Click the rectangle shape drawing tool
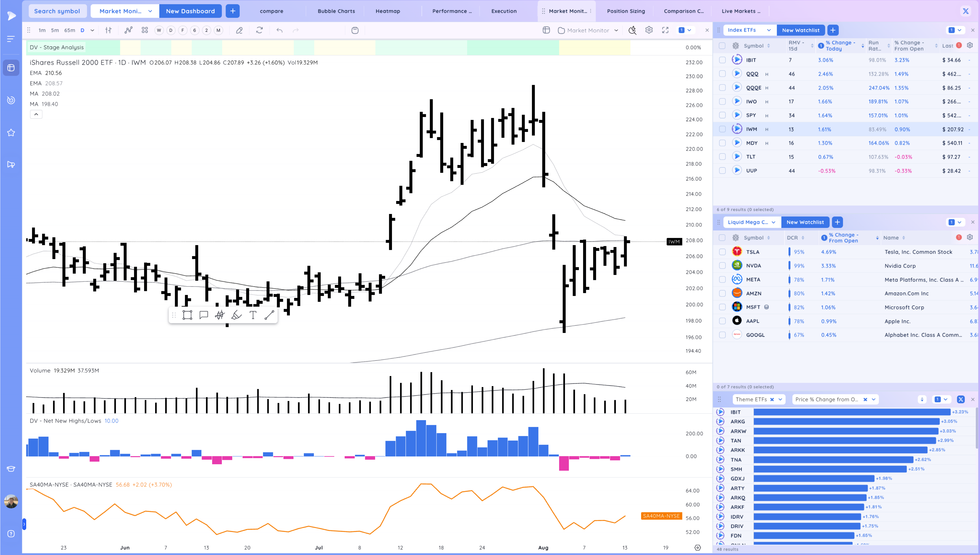Screen dimensions: 980x555 click(187, 315)
